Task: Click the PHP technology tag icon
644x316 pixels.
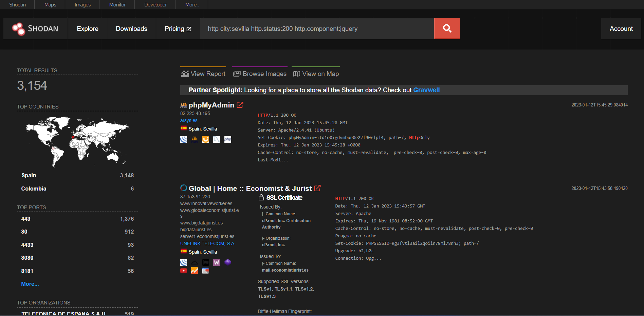Action: coord(228,139)
